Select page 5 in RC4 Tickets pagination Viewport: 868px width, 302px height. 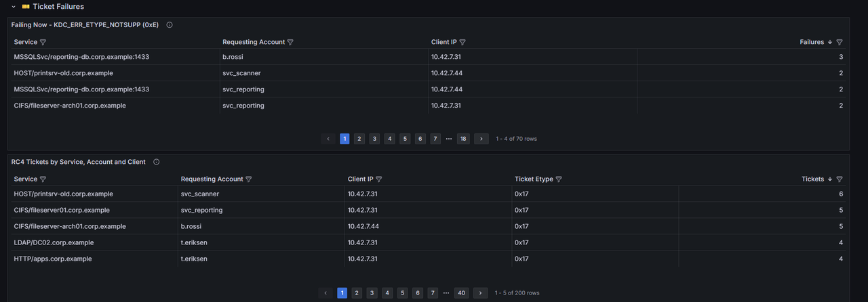403,293
